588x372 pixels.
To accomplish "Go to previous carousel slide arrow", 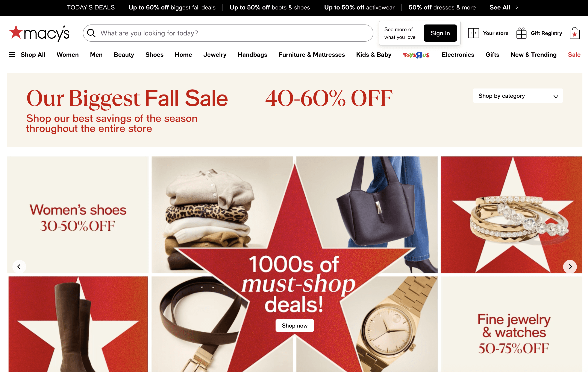I will [x=19, y=267].
